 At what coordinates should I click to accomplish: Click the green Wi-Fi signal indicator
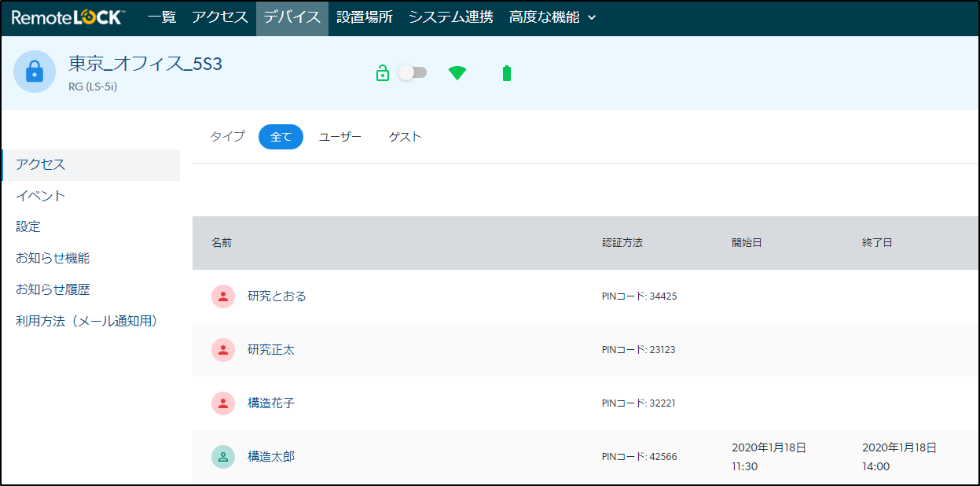point(457,72)
